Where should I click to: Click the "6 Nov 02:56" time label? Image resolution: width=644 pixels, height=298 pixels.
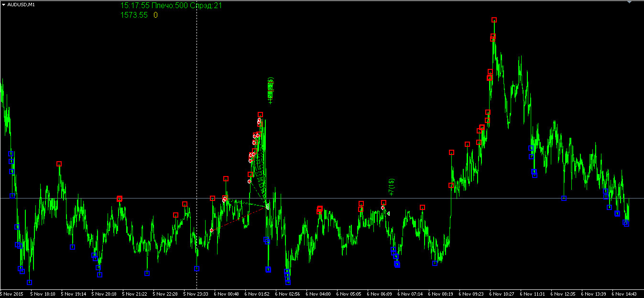pyautogui.click(x=288, y=294)
